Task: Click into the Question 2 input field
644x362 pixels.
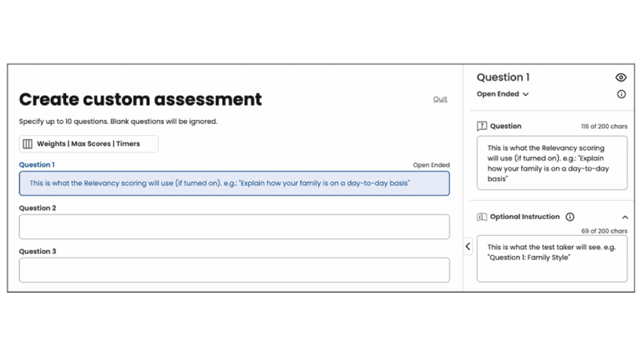Action: coord(234,227)
